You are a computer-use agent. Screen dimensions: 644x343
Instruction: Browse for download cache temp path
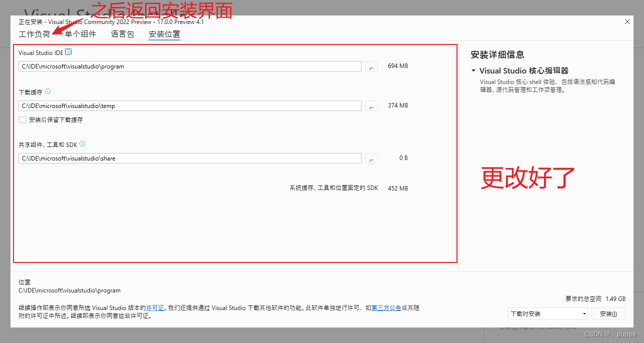click(x=371, y=106)
